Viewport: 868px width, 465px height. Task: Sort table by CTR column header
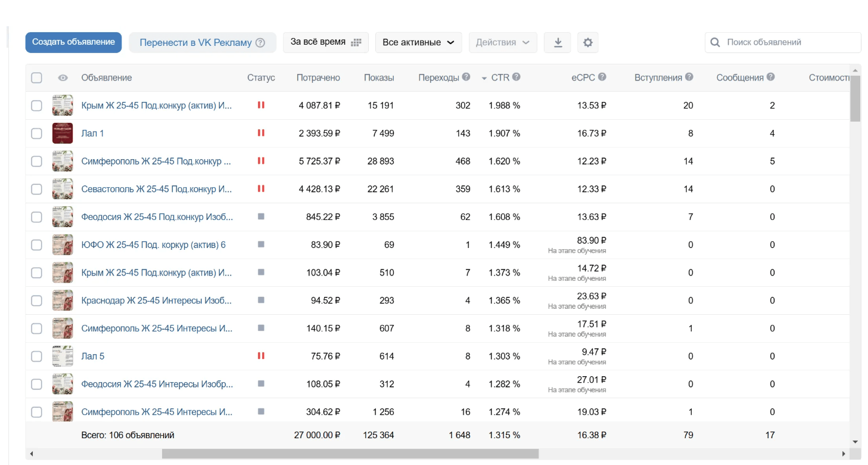pos(500,77)
